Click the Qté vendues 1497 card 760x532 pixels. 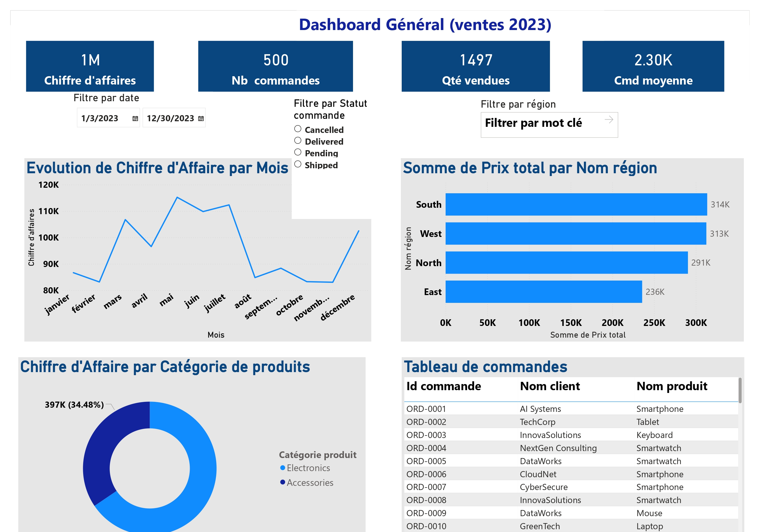click(476, 66)
